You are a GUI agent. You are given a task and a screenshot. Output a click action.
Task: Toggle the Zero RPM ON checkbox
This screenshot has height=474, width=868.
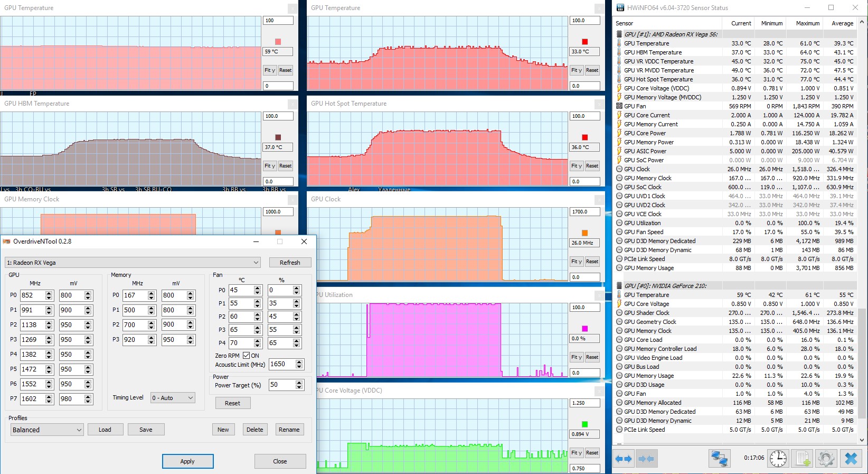[x=246, y=356]
